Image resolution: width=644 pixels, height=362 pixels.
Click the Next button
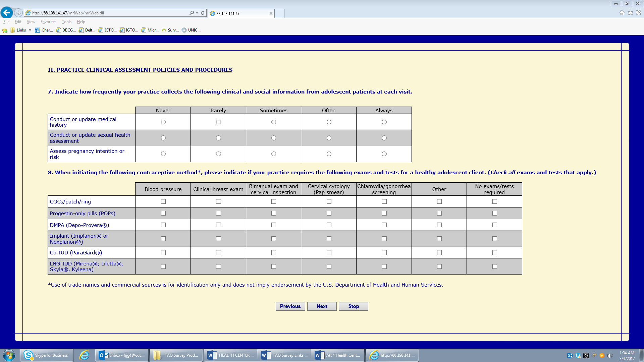[322, 306]
